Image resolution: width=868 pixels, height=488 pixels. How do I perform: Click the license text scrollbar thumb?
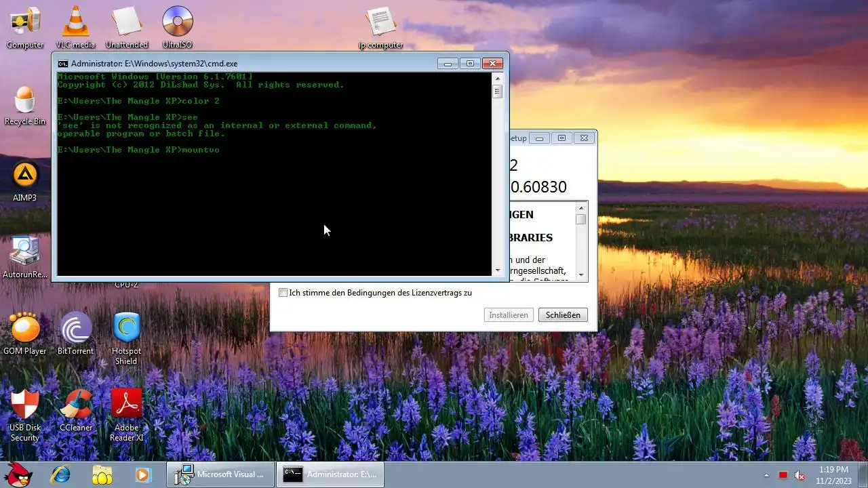pos(581,219)
